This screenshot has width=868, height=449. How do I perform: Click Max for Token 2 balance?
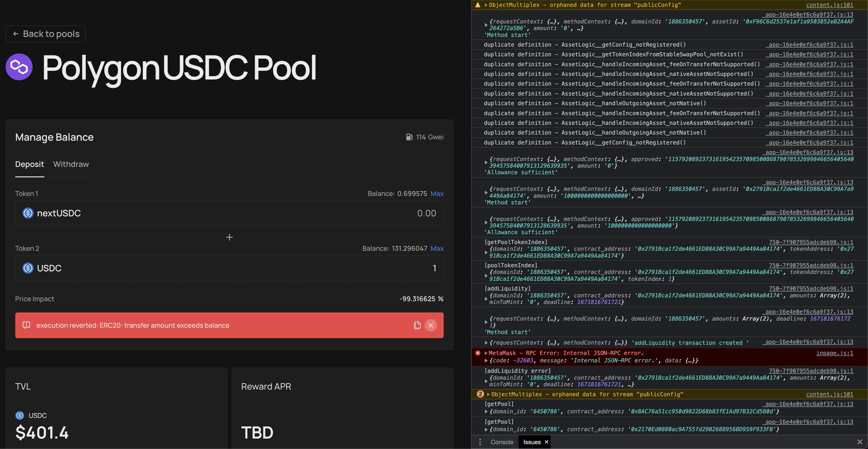pyautogui.click(x=437, y=248)
